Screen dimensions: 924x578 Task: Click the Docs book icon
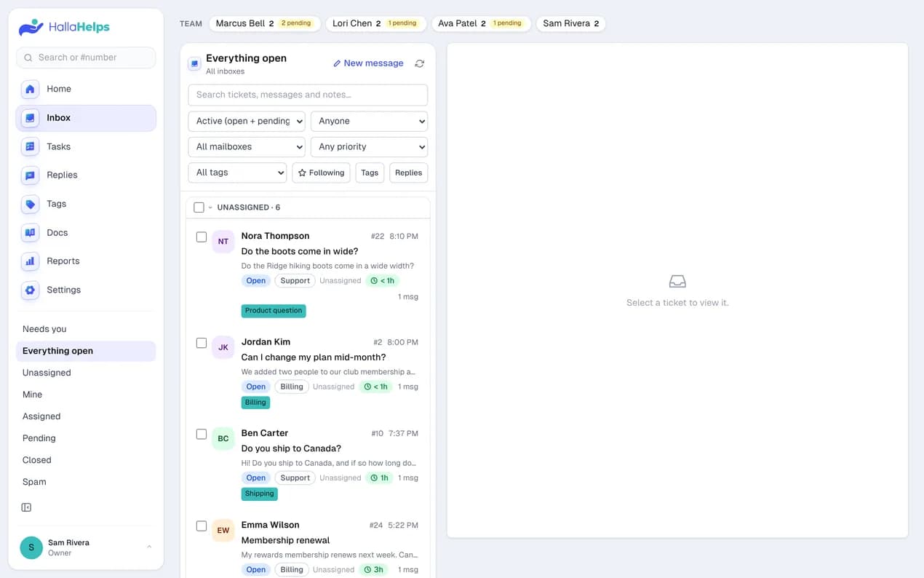pyautogui.click(x=30, y=233)
